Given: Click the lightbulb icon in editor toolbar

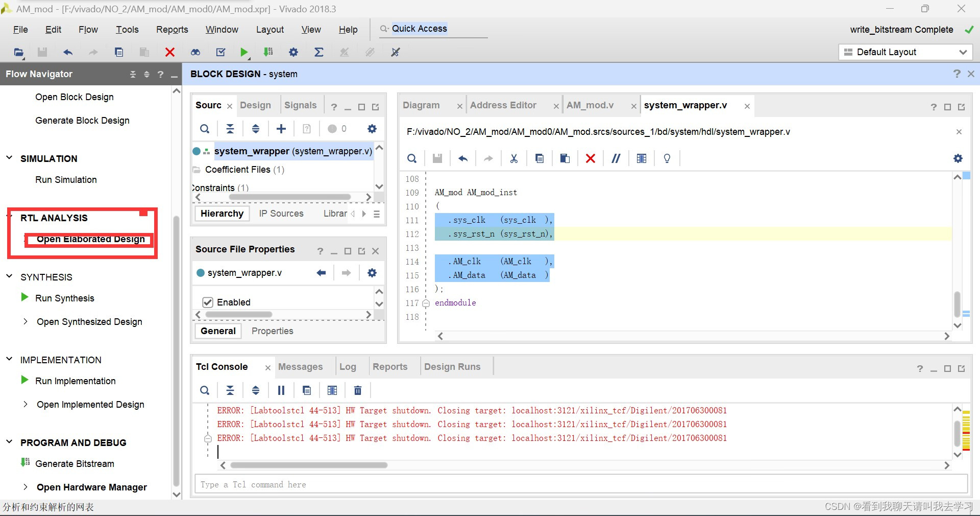Looking at the screenshot, I should (x=667, y=158).
